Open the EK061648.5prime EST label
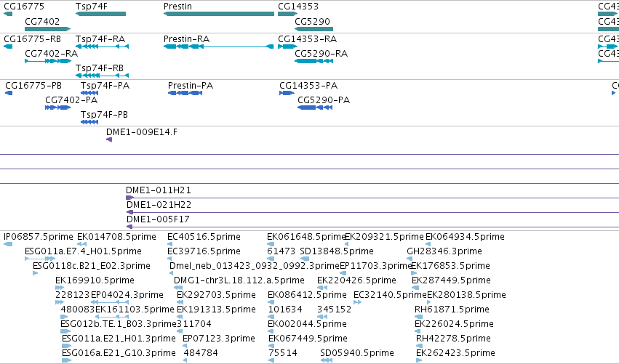 [x=306, y=237]
